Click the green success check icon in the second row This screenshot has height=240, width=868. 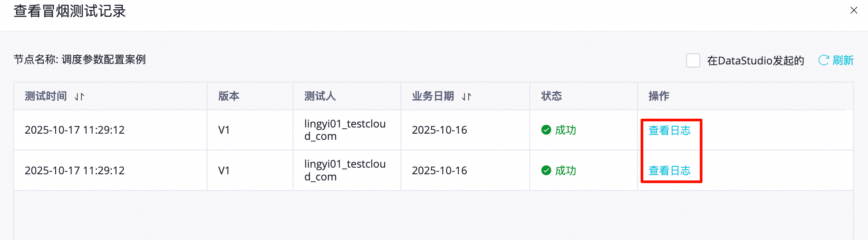coord(546,170)
